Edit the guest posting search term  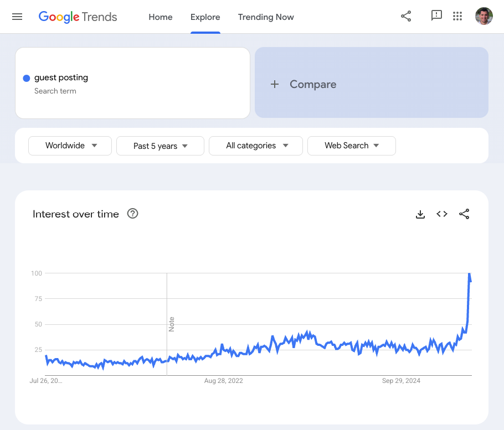pyautogui.click(x=61, y=77)
